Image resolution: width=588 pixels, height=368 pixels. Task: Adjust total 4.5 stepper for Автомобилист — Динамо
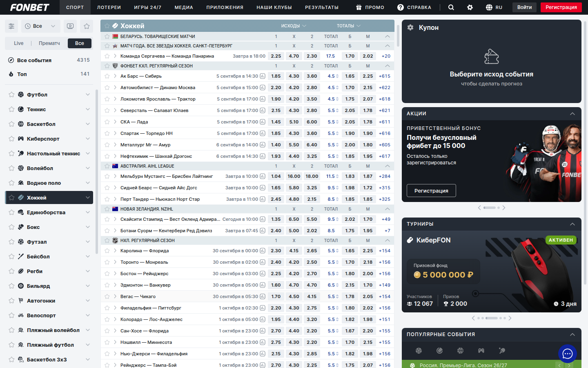click(x=337, y=88)
